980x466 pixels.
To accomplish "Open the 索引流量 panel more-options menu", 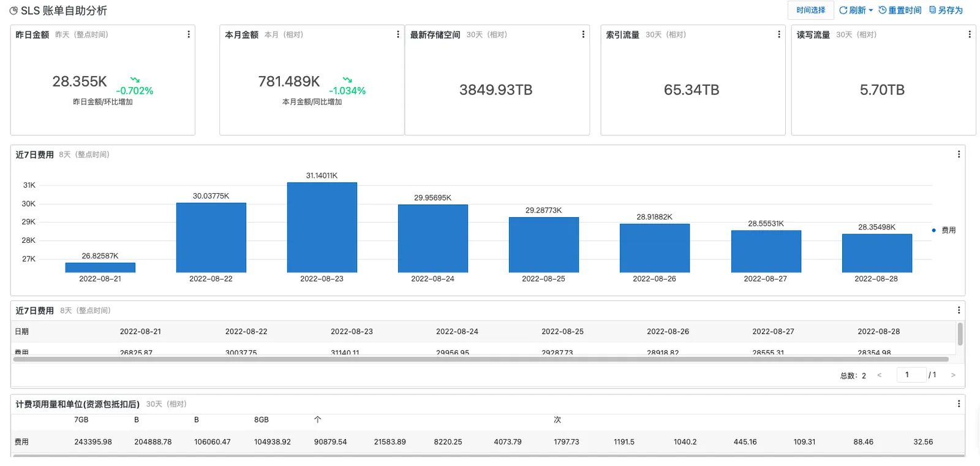I will point(779,34).
